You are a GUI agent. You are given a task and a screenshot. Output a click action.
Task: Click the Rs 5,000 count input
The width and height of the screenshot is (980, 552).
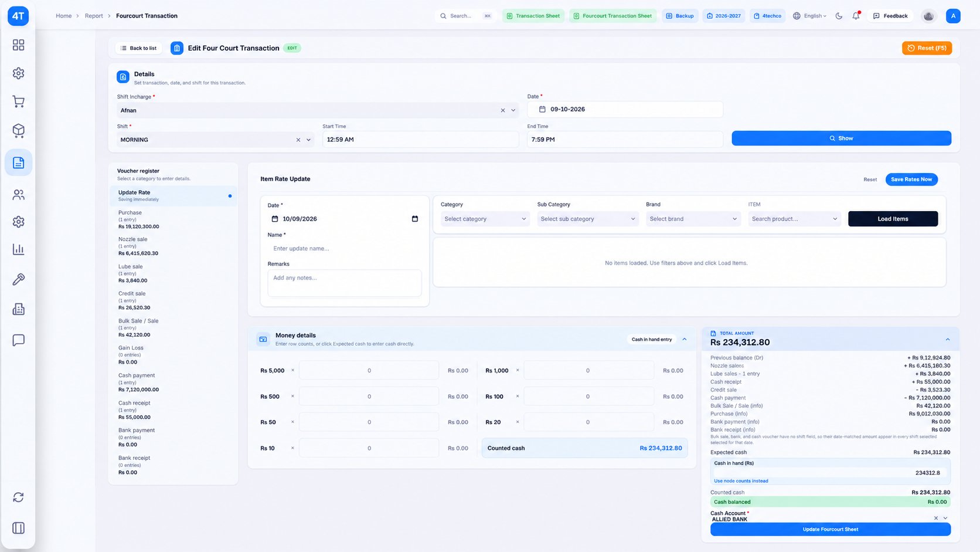click(x=369, y=371)
